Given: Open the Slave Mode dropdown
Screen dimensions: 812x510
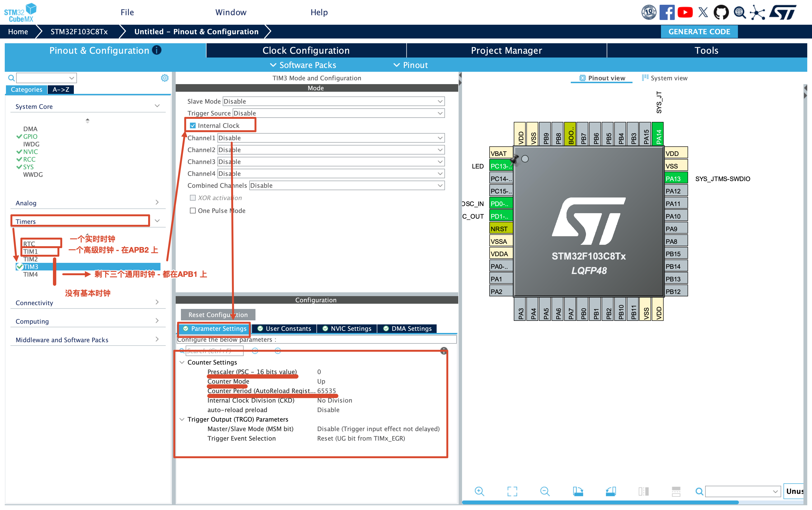Looking at the screenshot, I should pyautogui.click(x=334, y=101).
